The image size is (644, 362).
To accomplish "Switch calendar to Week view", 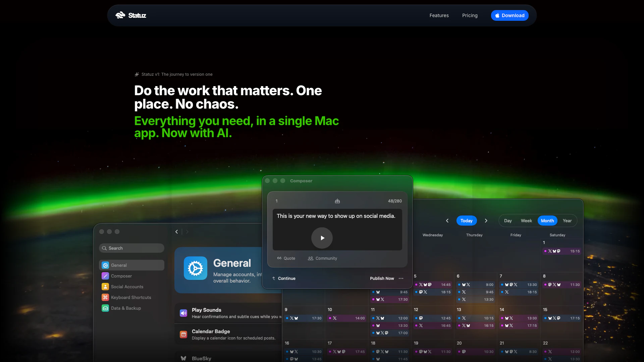I will [526, 221].
